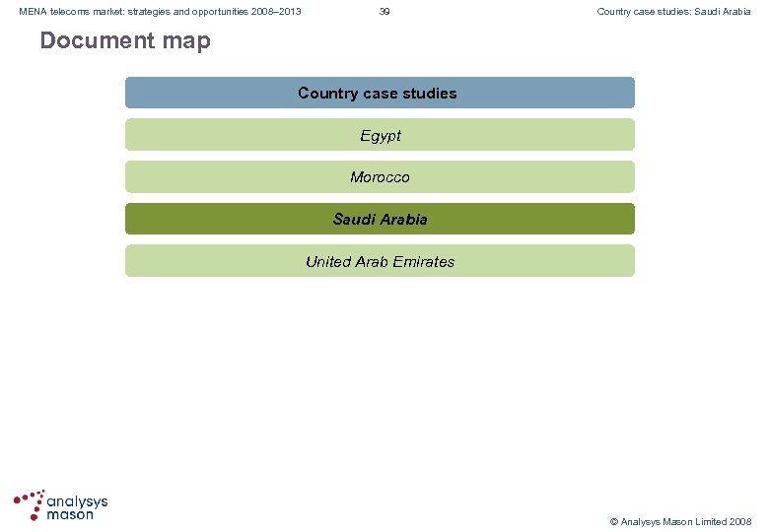This screenshot has width=769, height=532.
Task: Select the Egypt section box
Action: pyautogui.click(x=380, y=135)
